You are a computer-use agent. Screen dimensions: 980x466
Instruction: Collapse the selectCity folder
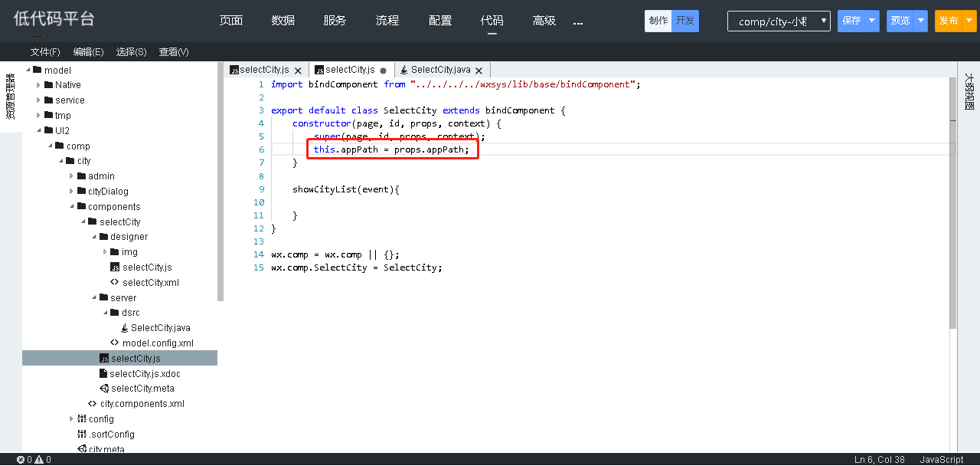(x=93, y=222)
